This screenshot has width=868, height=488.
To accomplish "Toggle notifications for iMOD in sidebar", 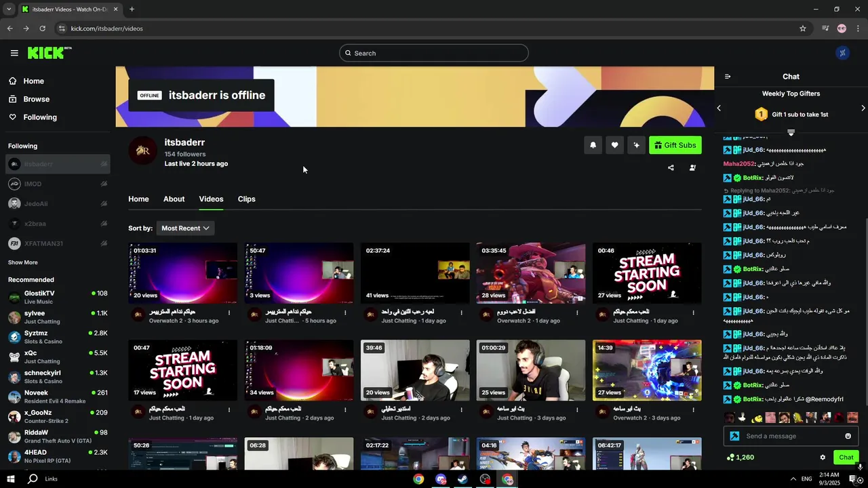I will [x=104, y=184].
